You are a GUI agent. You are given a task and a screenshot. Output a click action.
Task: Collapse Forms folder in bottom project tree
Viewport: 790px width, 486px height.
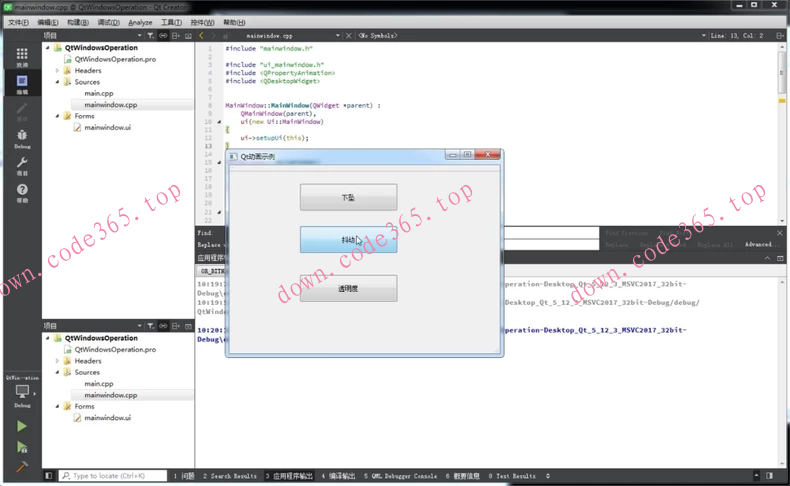click(x=58, y=407)
